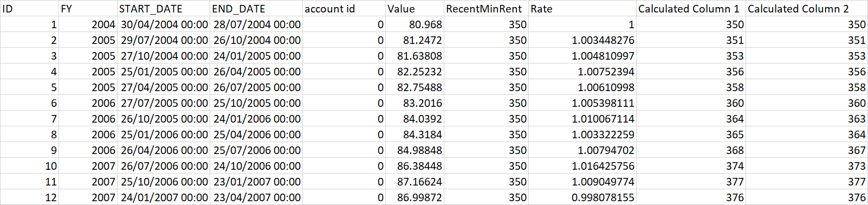Select the Value cell 84.3184
Image resolution: width=868 pixels, height=205 pixels.
414,134
